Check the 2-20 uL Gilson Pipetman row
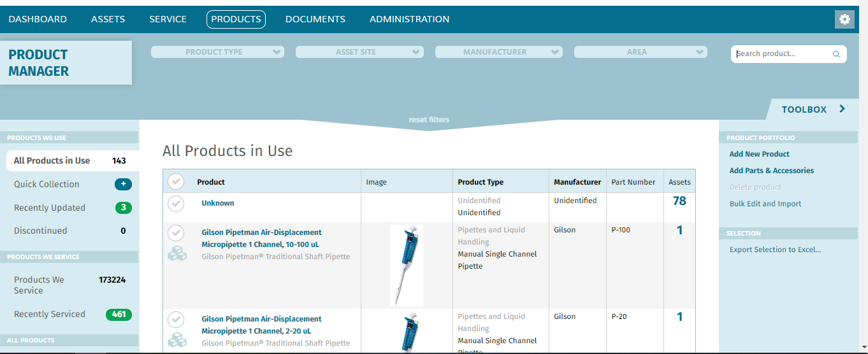Screen dimensions: 868x354 (x=176, y=320)
